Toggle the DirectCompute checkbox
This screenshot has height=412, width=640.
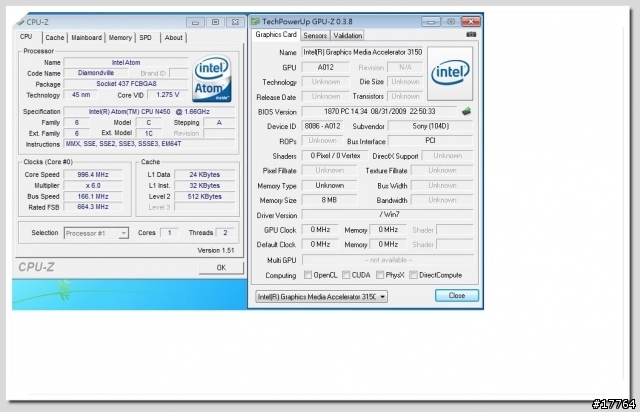(x=413, y=275)
